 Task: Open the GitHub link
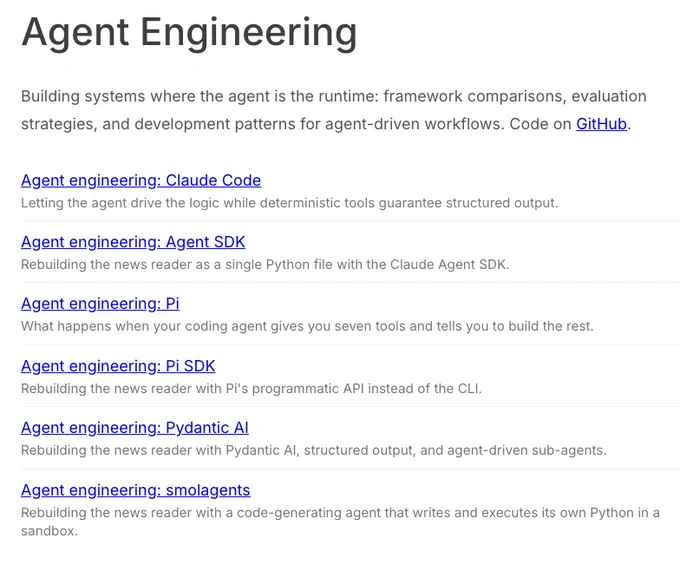tap(601, 124)
